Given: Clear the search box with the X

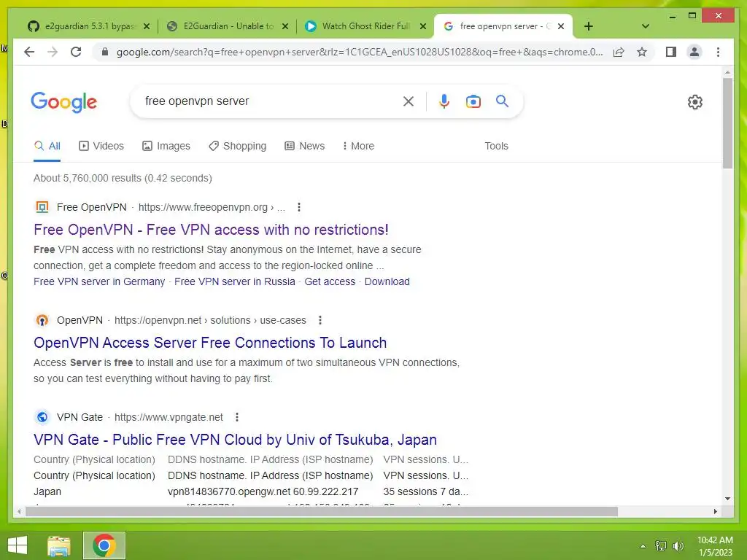Looking at the screenshot, I should pyautogui.click(x=409, y=101).
